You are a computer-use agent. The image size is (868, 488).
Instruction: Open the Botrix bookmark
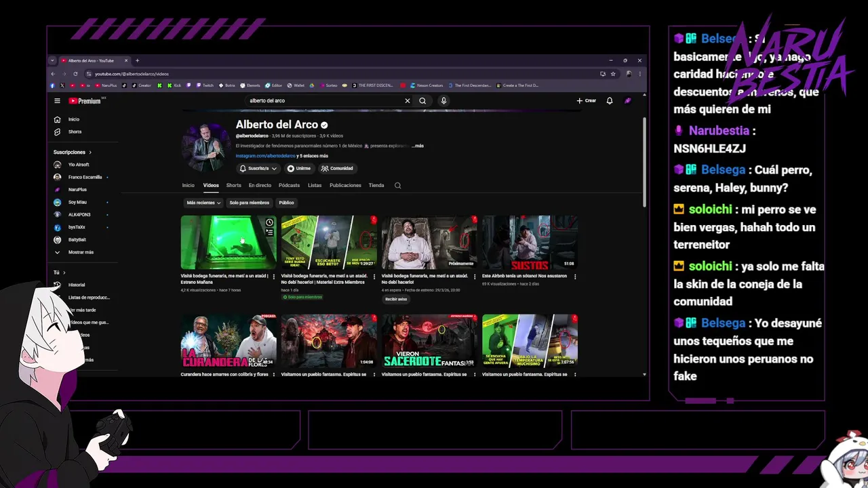[x=226, y=85]
